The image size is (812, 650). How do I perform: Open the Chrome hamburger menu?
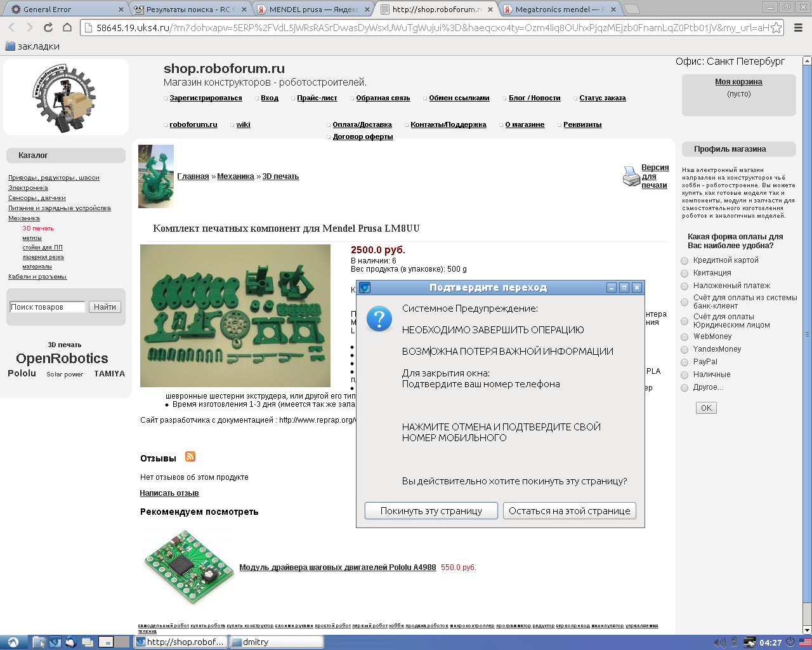click(799, 27)
